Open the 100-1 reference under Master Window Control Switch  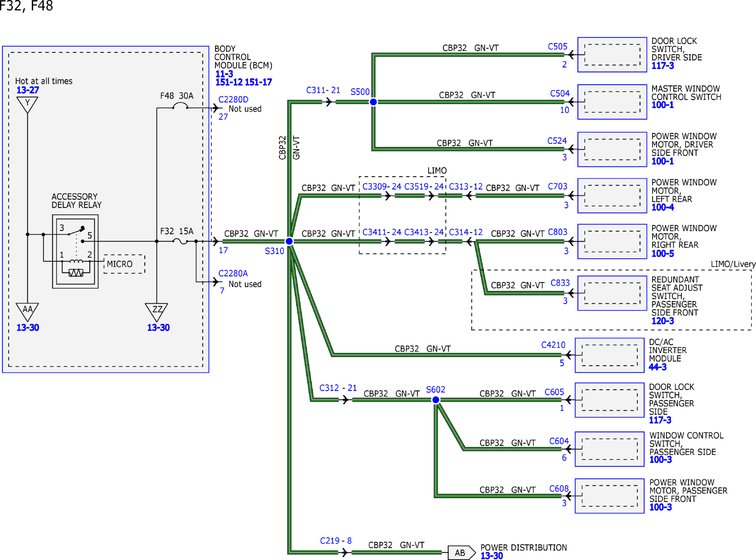pos(662,105)
